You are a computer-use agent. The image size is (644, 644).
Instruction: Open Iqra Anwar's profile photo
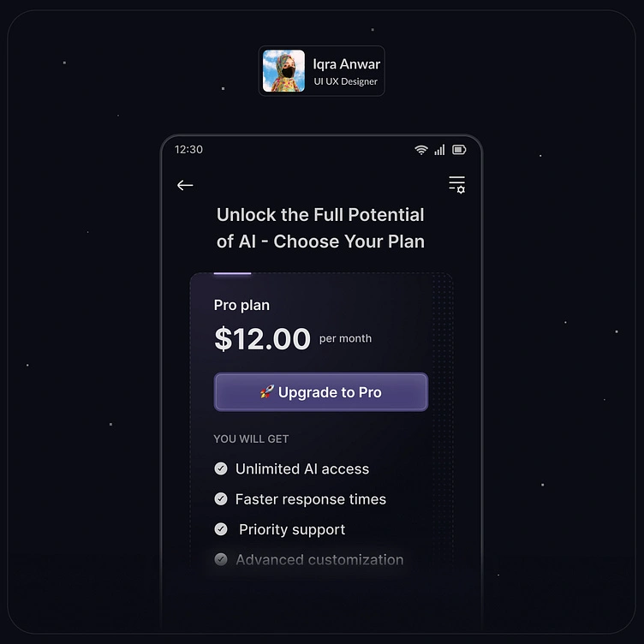[283, 70]
